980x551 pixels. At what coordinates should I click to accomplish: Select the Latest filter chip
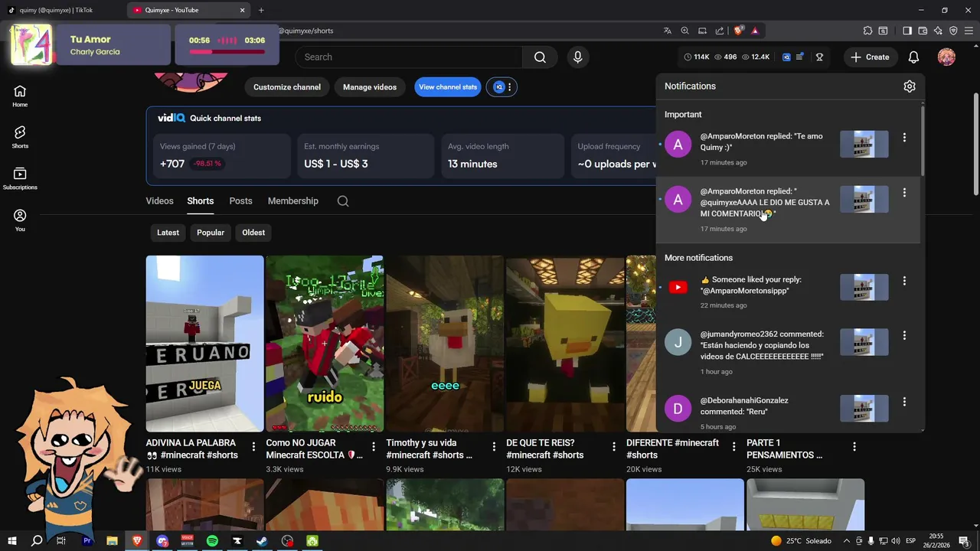(168, 233)
